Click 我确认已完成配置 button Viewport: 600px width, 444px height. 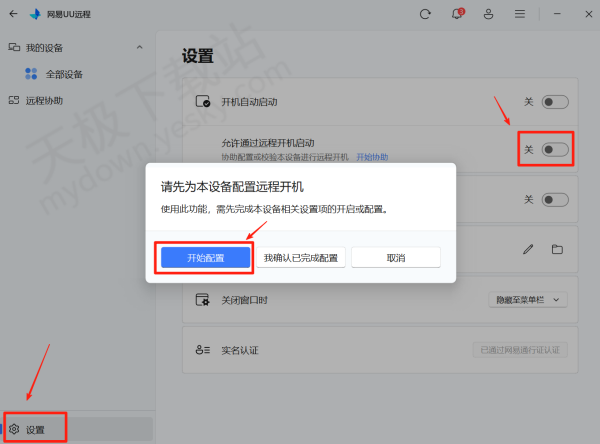(300, 257)
